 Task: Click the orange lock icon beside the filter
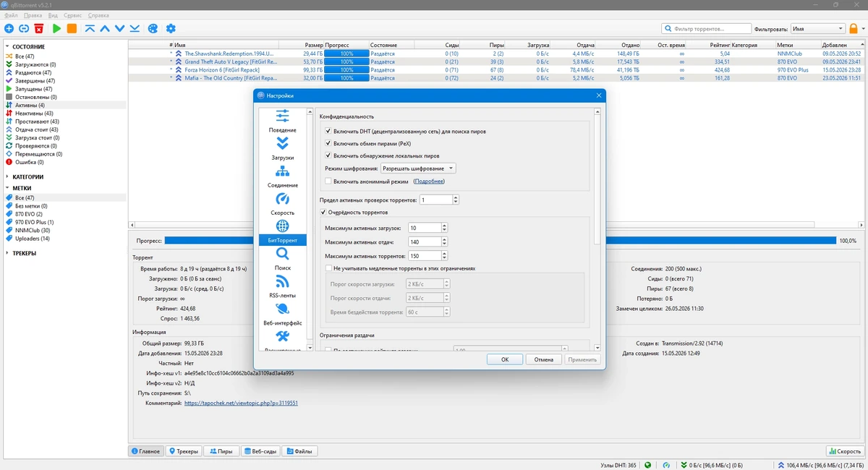(x=854, y=29)
